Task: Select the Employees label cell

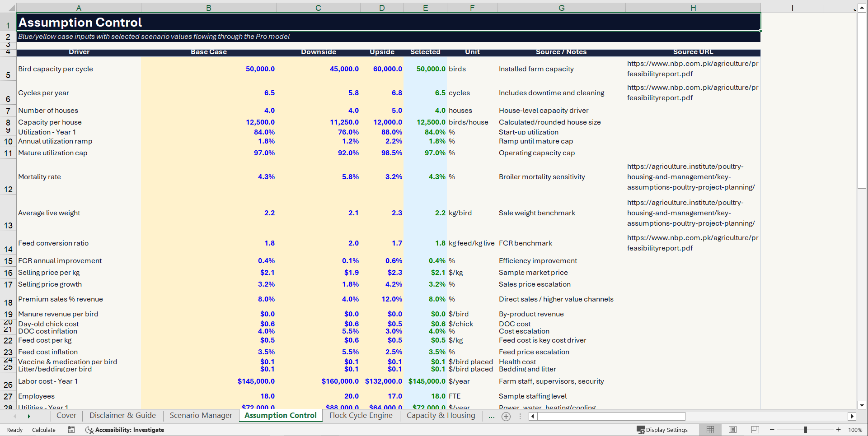Action: [79, 396]
